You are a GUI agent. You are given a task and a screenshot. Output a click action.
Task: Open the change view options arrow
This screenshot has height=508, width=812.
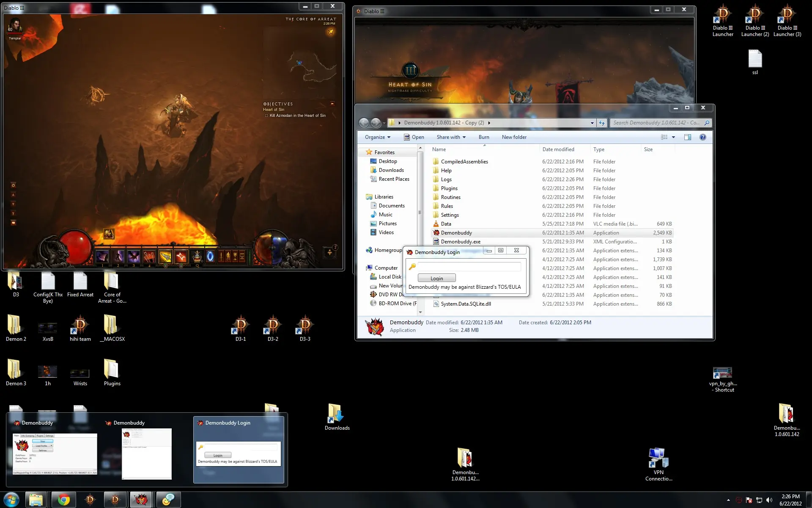[x=674, y=137]
